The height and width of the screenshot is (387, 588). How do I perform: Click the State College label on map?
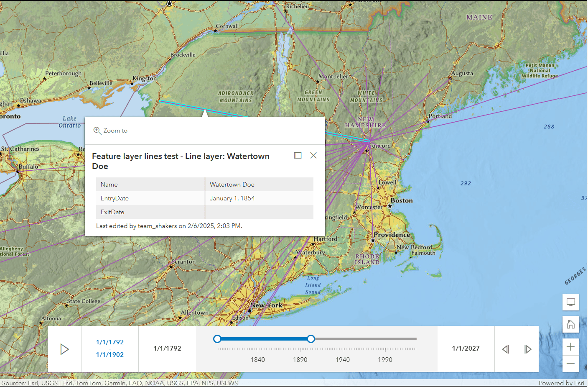coord(84,301)
